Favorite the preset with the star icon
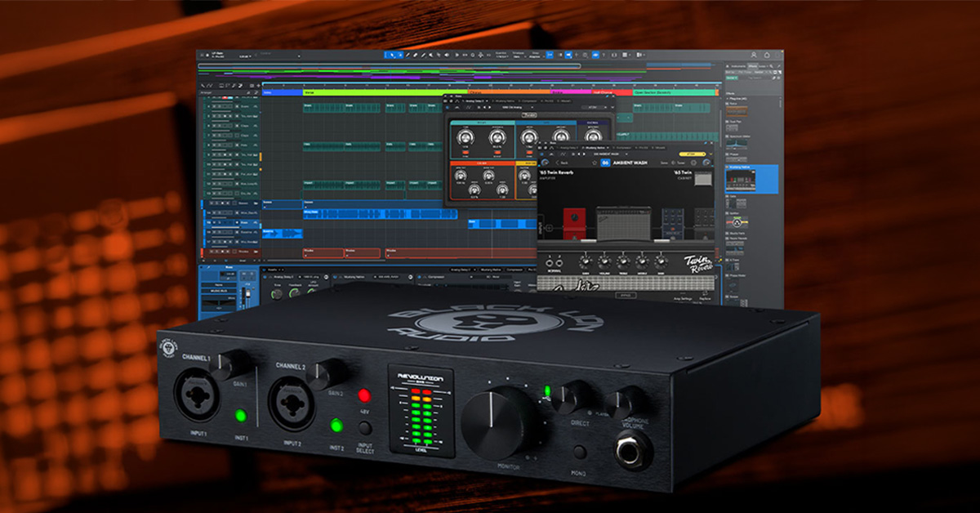The image size is (980, 513). pyautogui.click(x=595, y=163)
